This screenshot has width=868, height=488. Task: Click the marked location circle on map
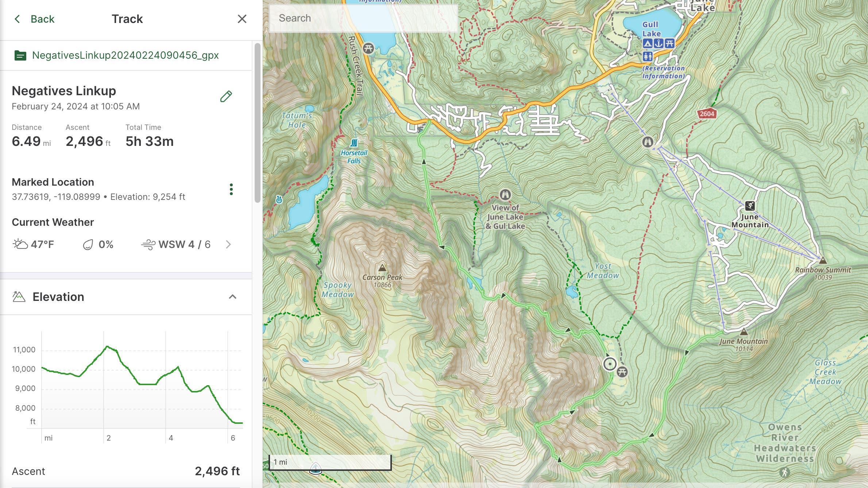pyautogui.click(x=610, y=364)
